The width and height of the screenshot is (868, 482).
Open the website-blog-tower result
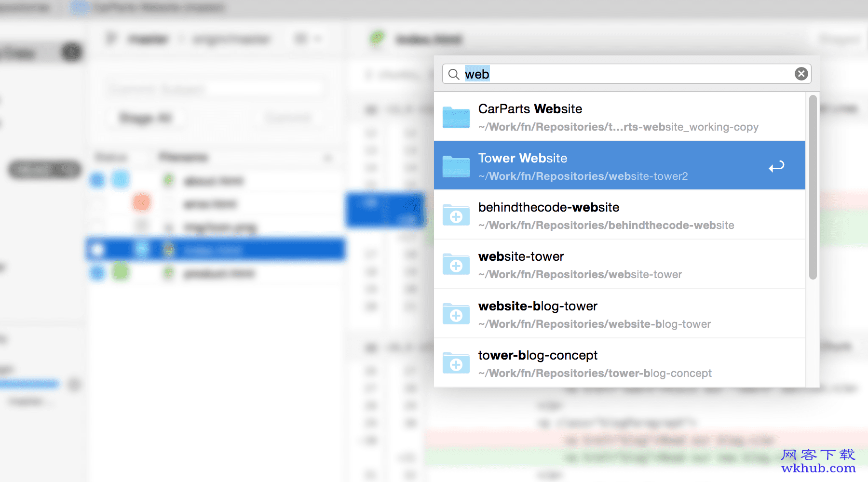point(620,314)
